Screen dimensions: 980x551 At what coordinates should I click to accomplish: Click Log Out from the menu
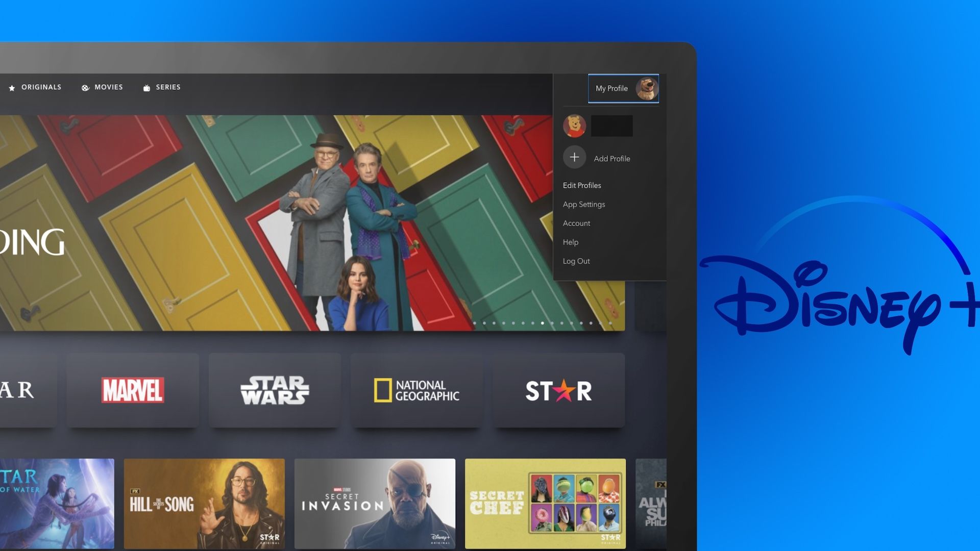coord(576,261)
